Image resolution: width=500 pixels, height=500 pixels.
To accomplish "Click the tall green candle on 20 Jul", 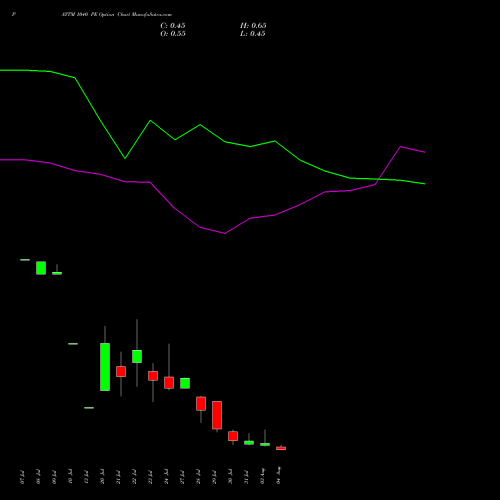I will [105, 367].
